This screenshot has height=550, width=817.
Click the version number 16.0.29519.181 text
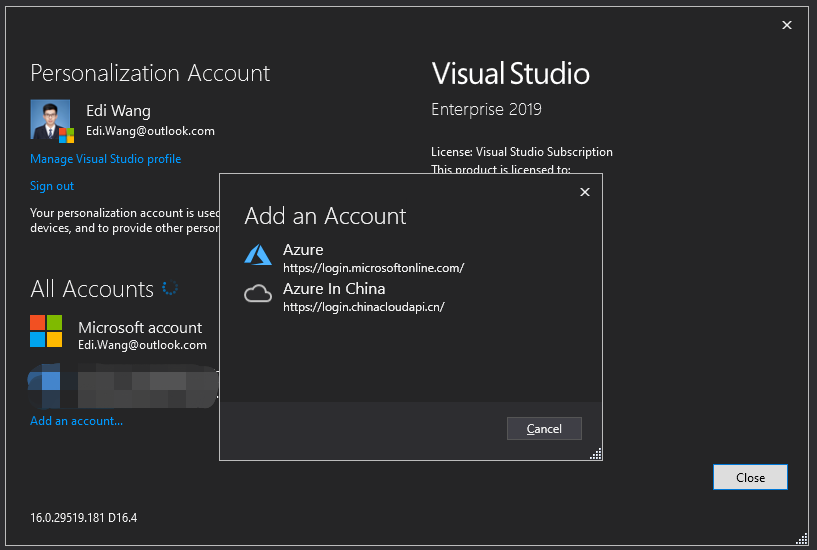coord(84,517)
